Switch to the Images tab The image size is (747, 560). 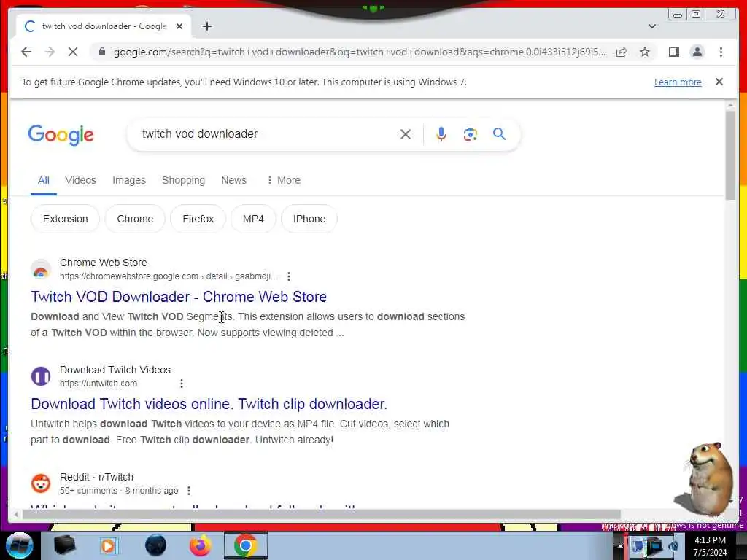128,181
